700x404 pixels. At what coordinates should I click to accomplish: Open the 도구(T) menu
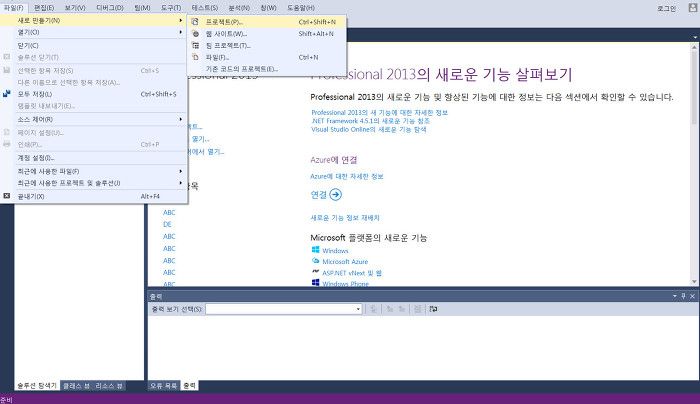[x=171, y=8]
